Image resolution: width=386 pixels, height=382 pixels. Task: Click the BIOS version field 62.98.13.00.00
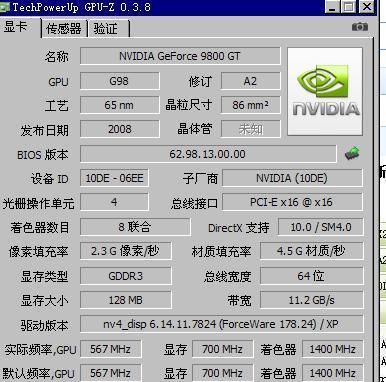pyautogui.click(x=208, y=154)
